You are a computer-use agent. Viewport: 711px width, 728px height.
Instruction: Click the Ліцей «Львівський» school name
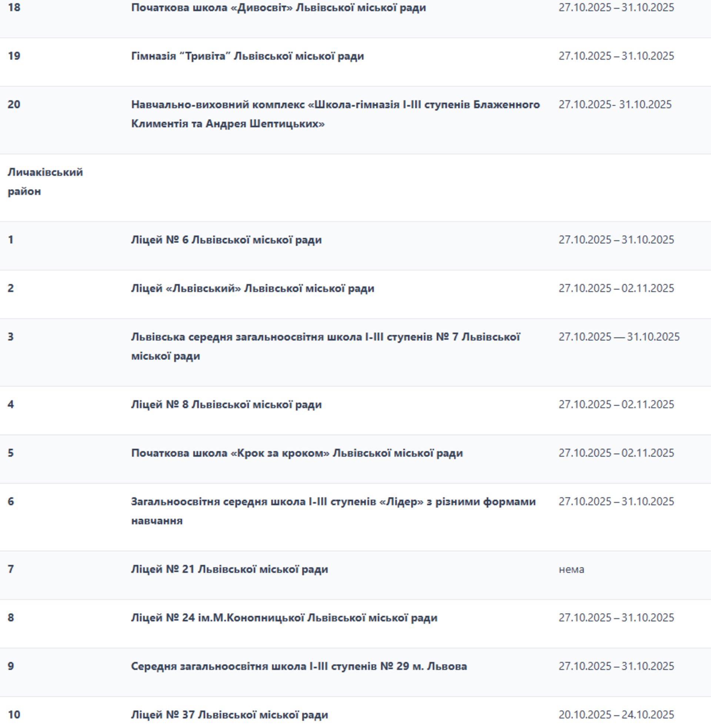coord(253,288)
